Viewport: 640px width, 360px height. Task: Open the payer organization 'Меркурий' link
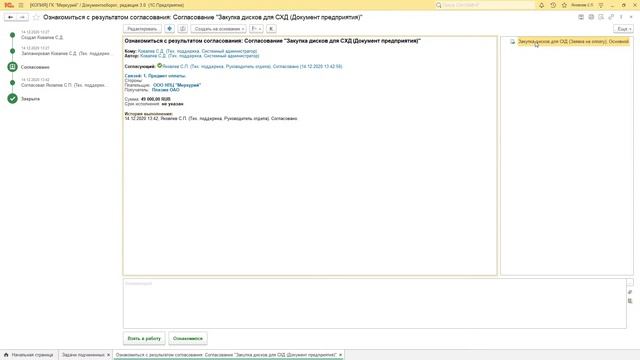tap(177, 85)
